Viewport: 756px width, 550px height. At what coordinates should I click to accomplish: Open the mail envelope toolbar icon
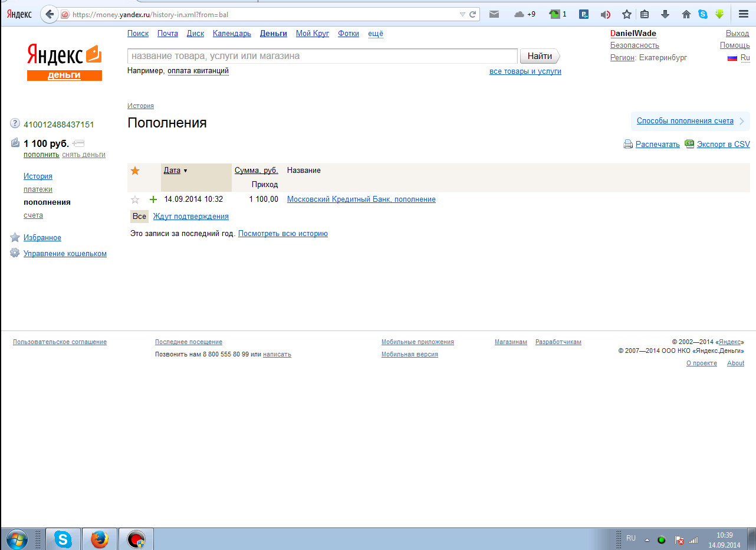[494, 14]
